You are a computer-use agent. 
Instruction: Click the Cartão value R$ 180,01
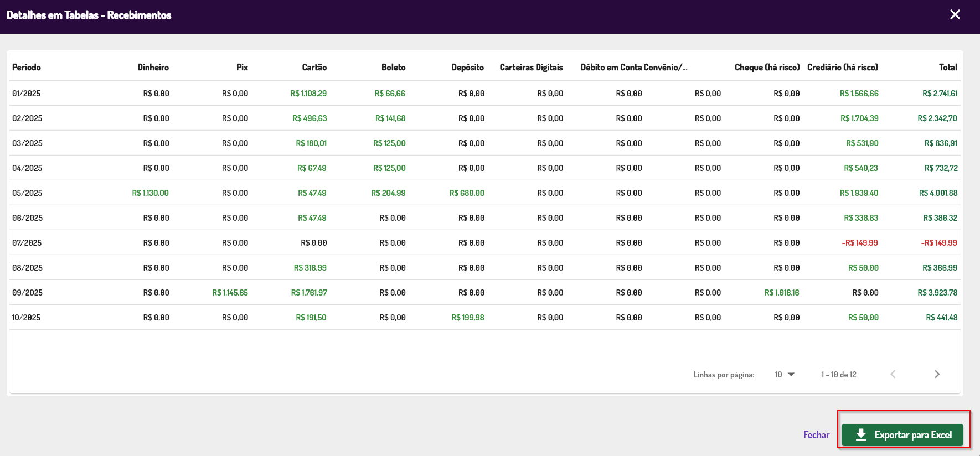[x=311, y=143]
